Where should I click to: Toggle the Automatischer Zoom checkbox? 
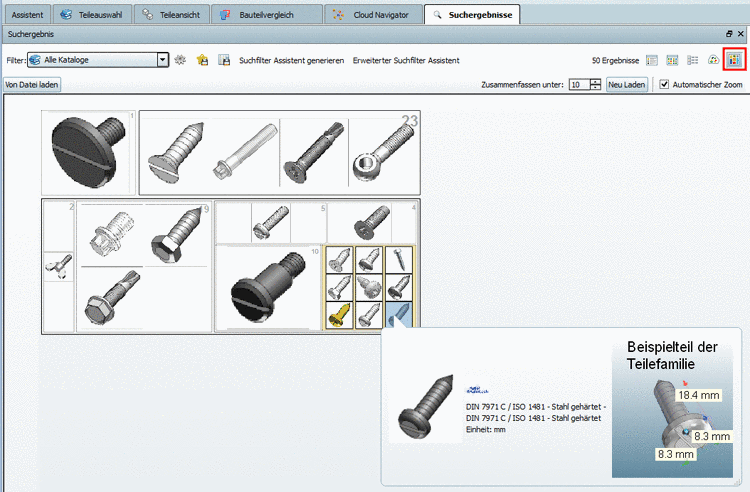(x=664, y=85)
